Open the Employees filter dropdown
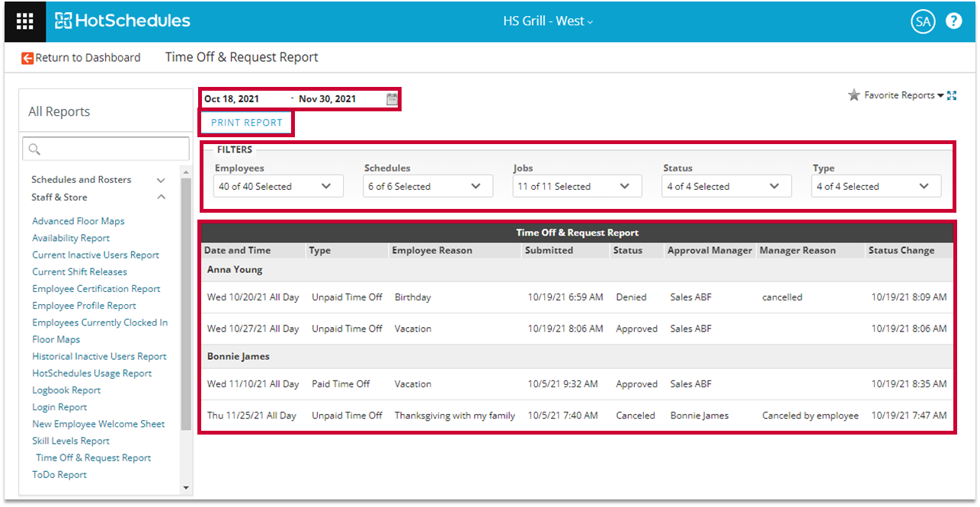 (278, 186)
